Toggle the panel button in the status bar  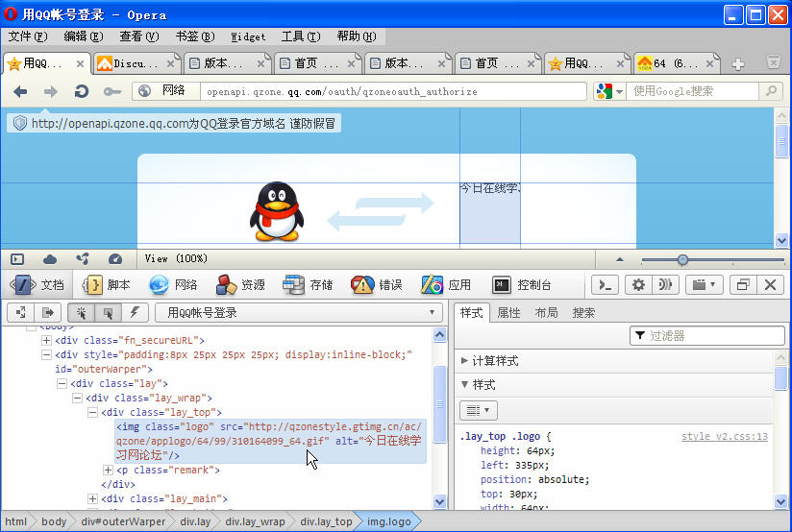pyautogui.click(x=17, y=259)
